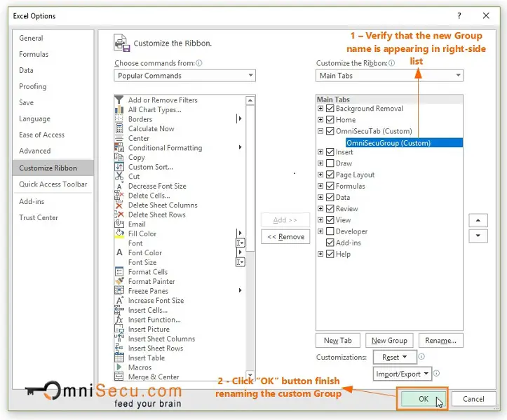Click the Insert Table icon
Viewport: 507px width, 420px height.
[119, 358]
